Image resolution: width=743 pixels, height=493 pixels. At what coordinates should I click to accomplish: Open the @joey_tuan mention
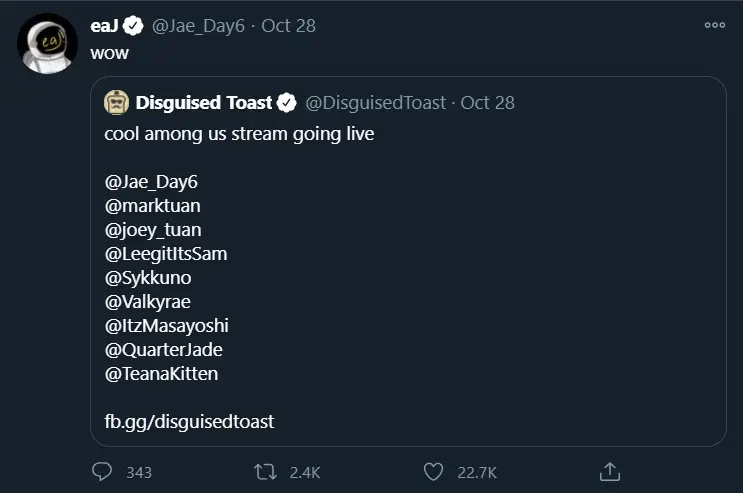click(153, 230)
